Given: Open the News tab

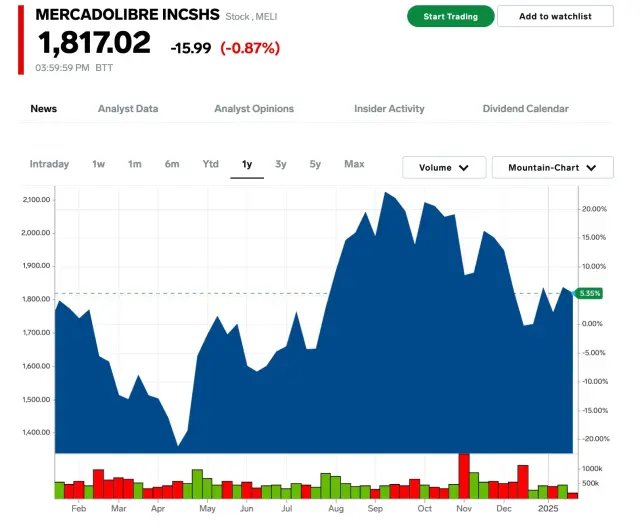Looking at the screenshot, I should coord(43,109).
